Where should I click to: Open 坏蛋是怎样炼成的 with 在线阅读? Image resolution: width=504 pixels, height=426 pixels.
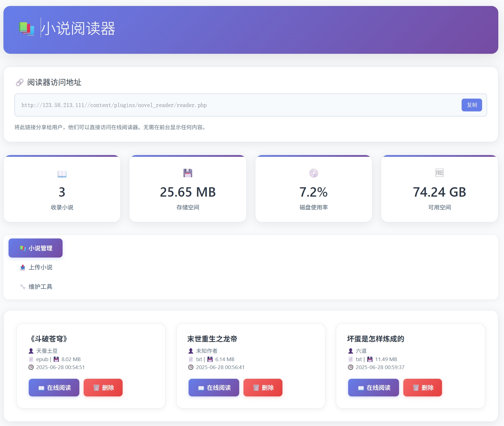373,388
